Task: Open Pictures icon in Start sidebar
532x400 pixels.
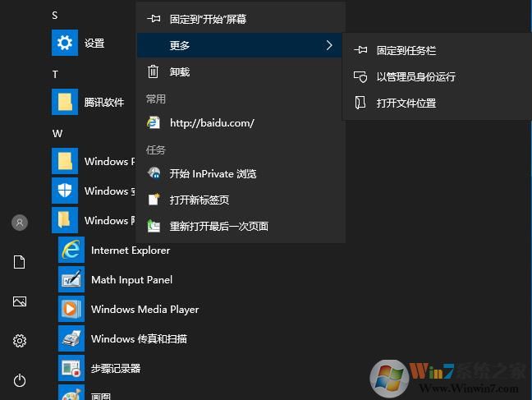Action: (20, 301)
